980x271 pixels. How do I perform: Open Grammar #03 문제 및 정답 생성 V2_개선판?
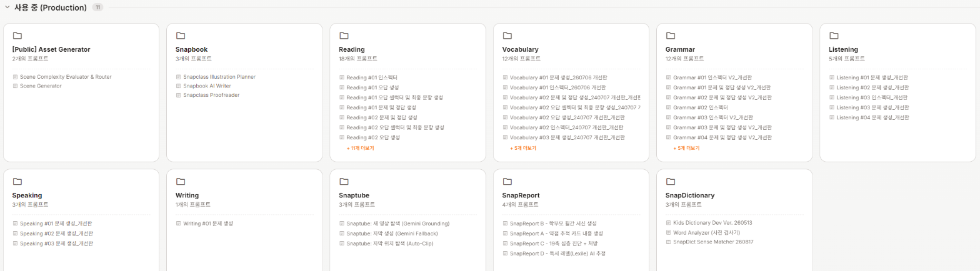(x=722, y=127)
